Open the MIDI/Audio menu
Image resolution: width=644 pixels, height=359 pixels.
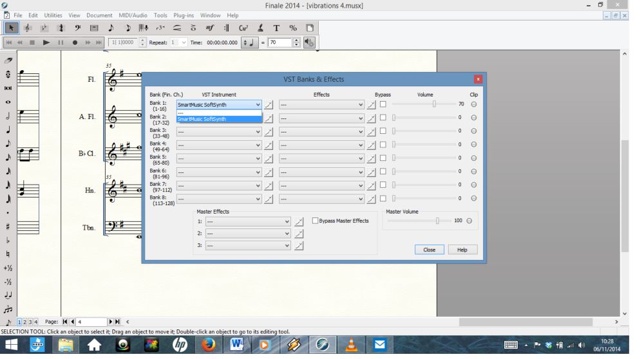(131, 15)
